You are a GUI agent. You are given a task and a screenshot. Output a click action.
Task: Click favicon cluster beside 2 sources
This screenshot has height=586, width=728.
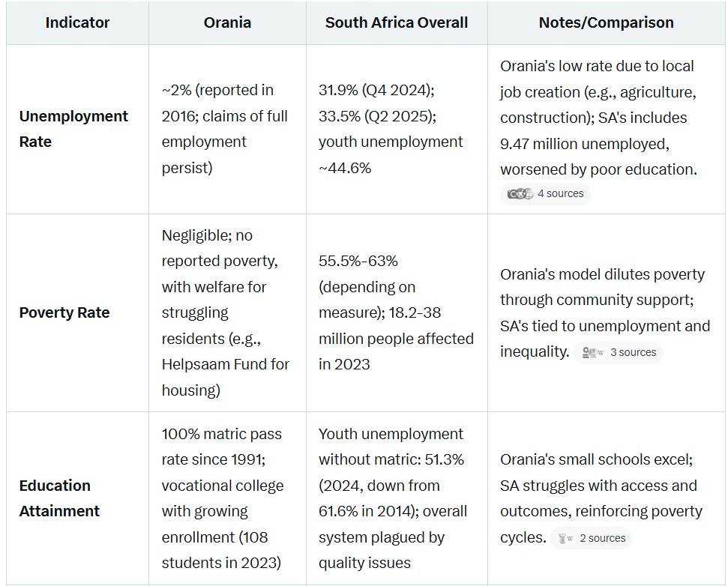coord(565,538)
